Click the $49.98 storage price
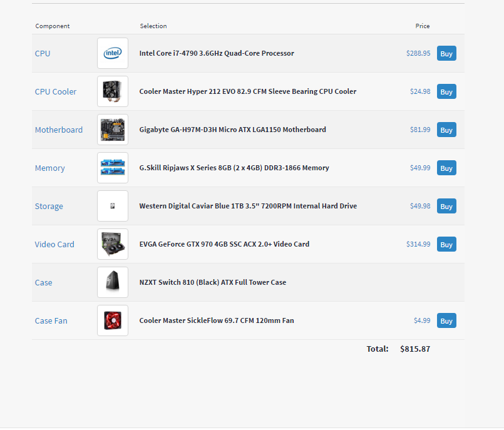The image size is (504, 430). 420,206
